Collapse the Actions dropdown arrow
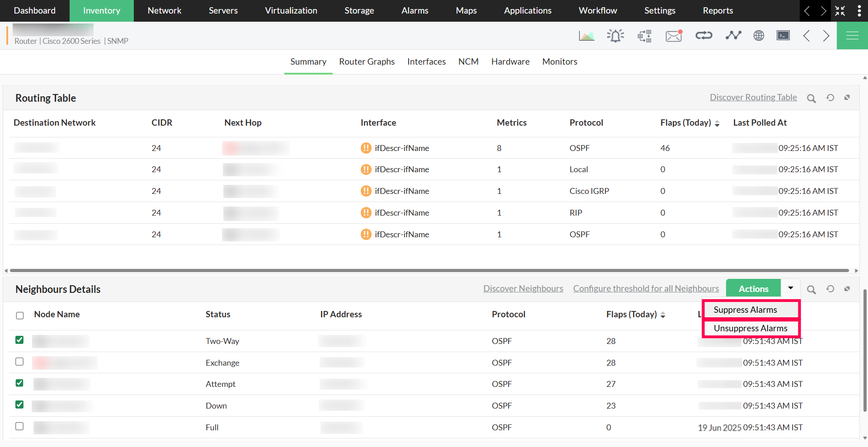This screenshot has height=447, width=868. (791, 288)
